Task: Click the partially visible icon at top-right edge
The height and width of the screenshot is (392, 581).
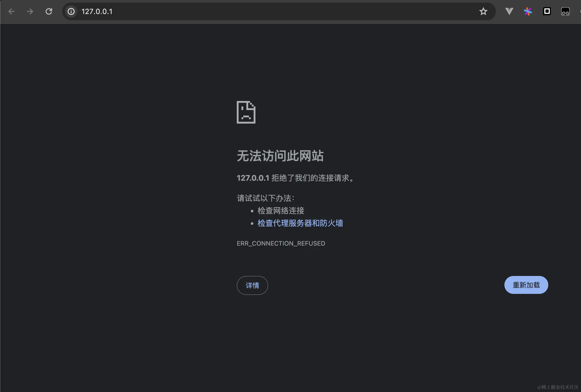Action: point(580,11)
